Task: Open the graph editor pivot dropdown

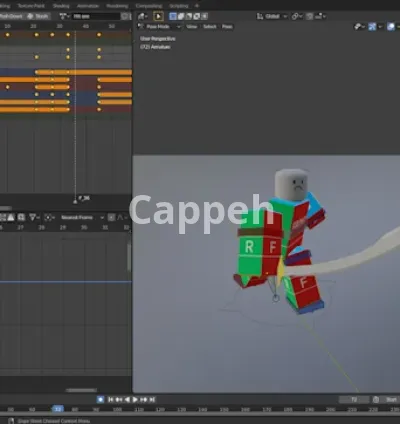Action: tap(49, 217)
